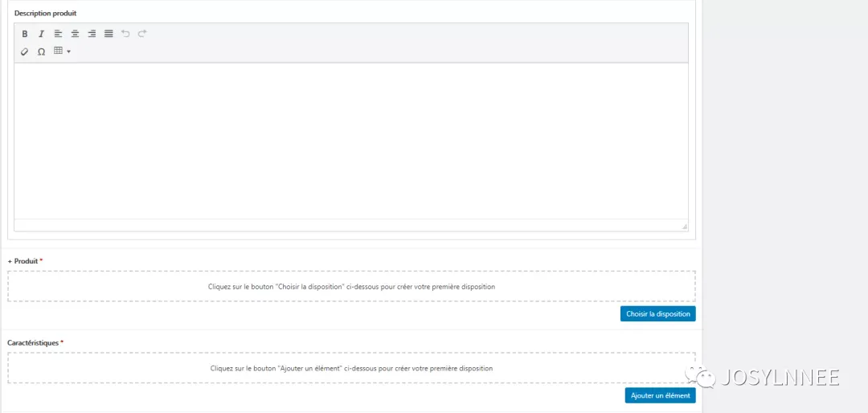Justify text in description editor
868x413 pixels.
coord(108,34)
